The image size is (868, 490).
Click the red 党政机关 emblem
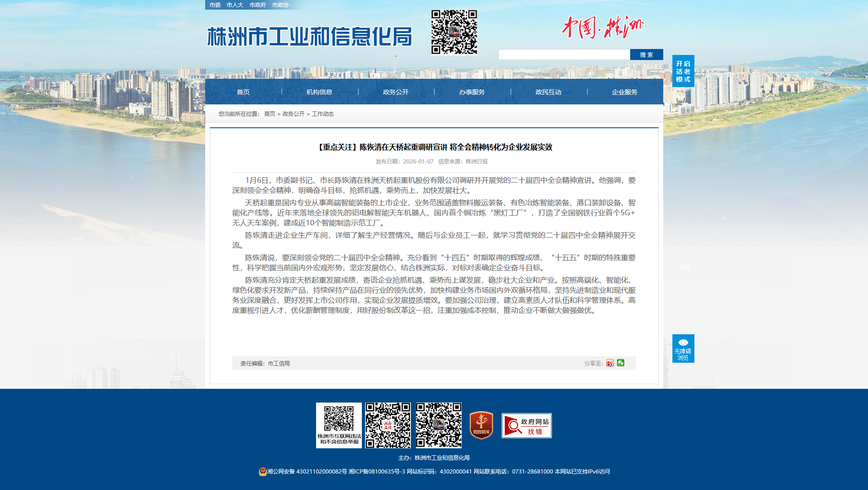point(481,425)
